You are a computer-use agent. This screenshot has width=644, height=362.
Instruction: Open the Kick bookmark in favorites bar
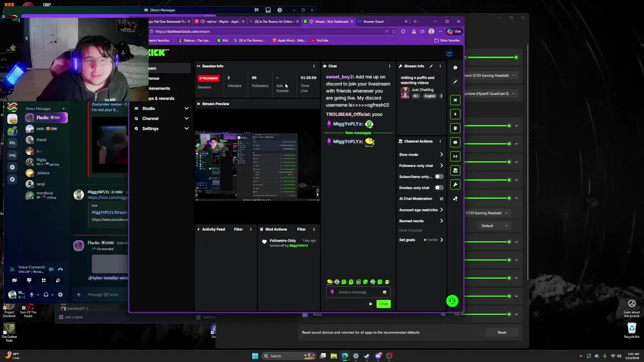tap(222, 40)
